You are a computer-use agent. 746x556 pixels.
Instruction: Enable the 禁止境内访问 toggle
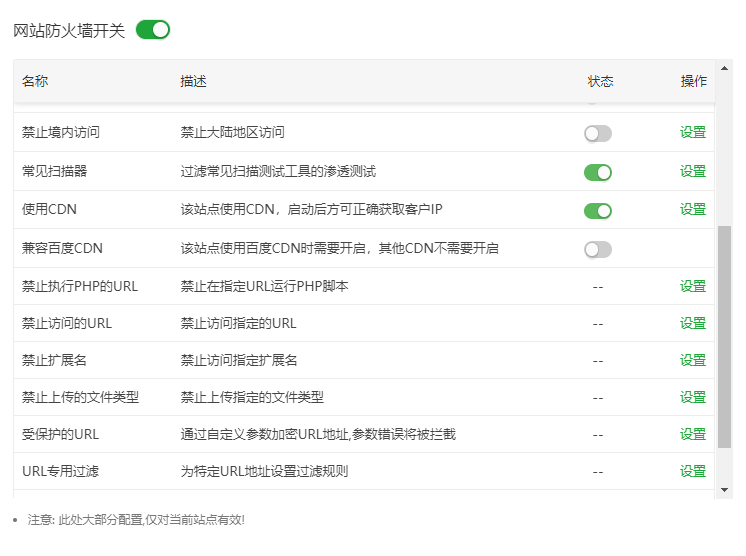(598, 134)
